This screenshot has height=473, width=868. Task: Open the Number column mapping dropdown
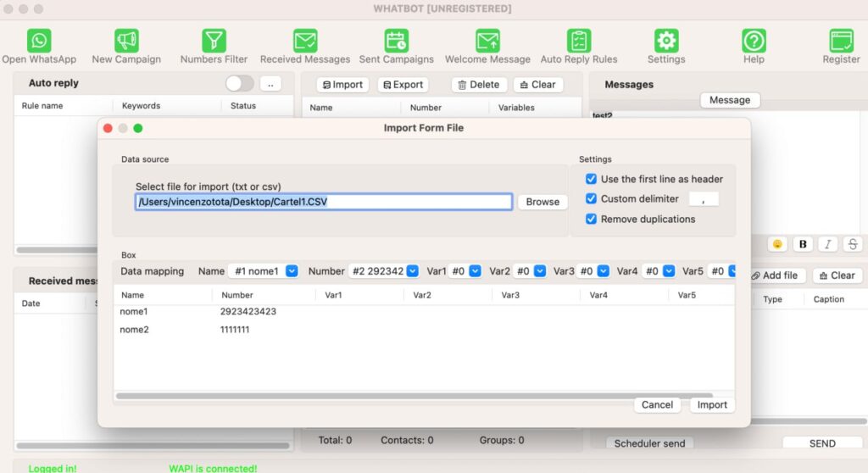coord(413,271)
